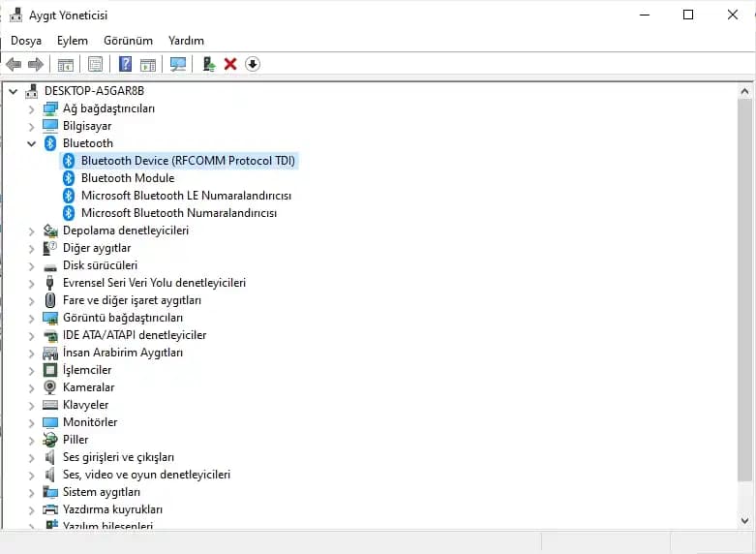Viewport: 756px width, 554px height.
Task: Open the Eylem menu
Action: pyautogui.click(x=72, y=41)
